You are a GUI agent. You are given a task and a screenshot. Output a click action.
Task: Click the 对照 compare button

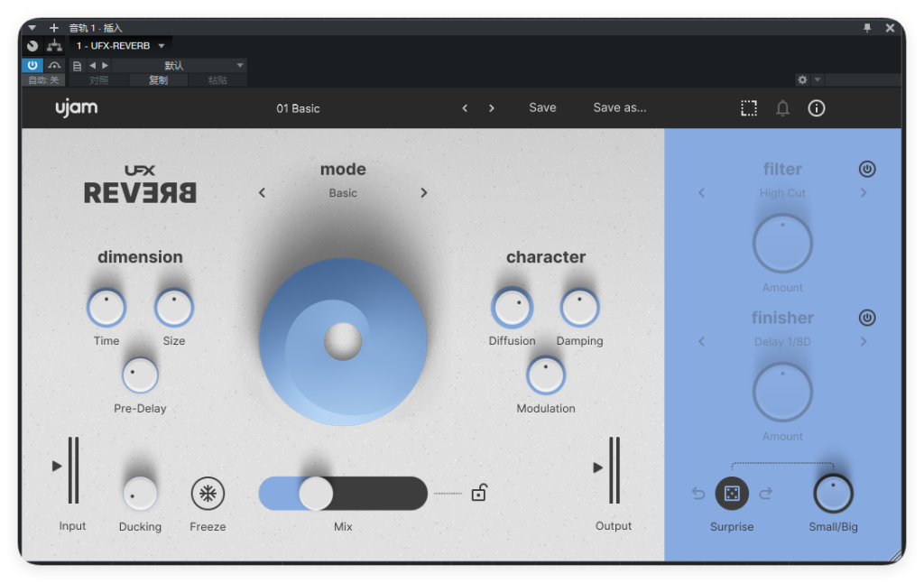(x=99, y=80)
